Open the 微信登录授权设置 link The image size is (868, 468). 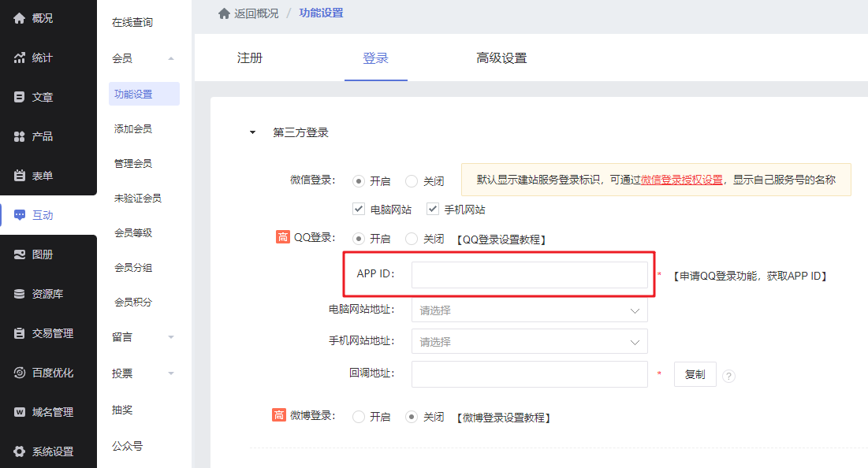[x=681, y=180]
